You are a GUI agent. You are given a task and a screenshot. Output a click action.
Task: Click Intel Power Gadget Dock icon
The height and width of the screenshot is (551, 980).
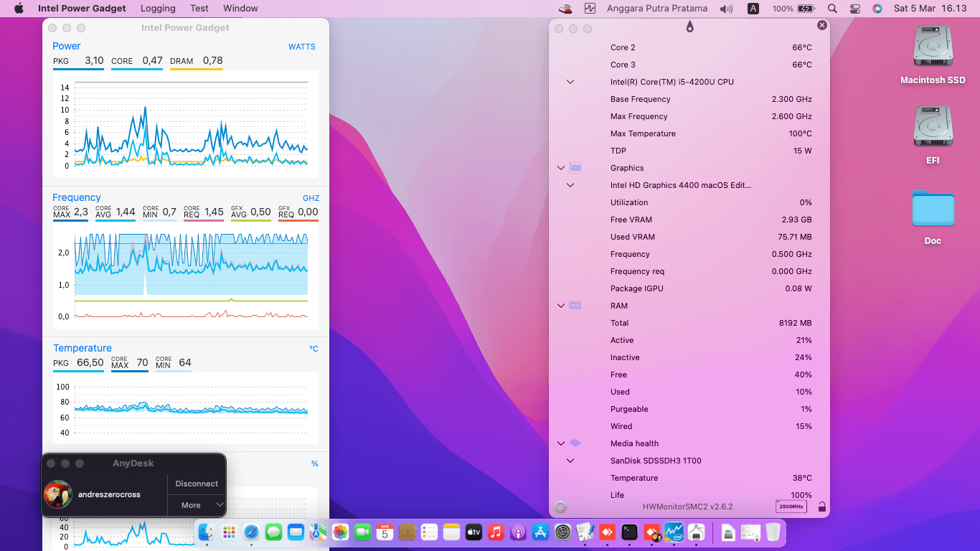tap(674, 532)
